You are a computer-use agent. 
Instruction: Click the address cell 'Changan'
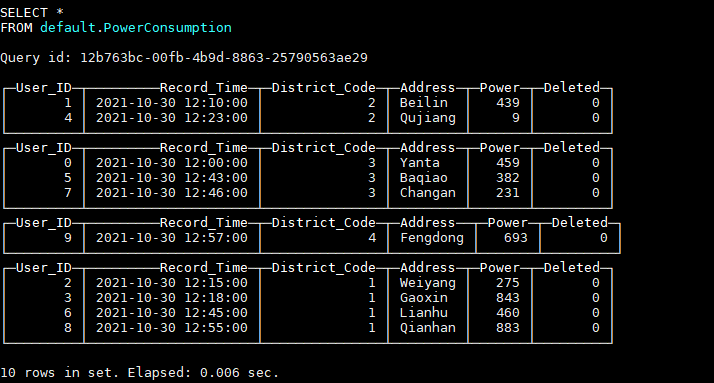pyautogui.click(x=428, y=193)
